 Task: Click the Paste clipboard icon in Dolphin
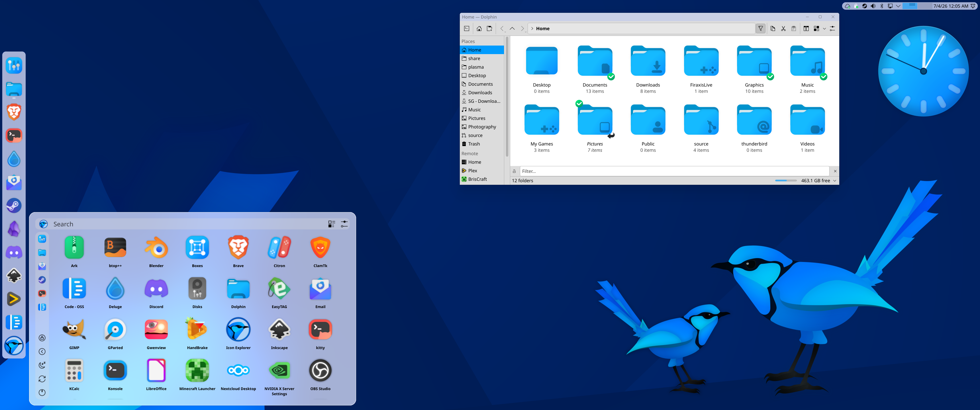(794, 28)
